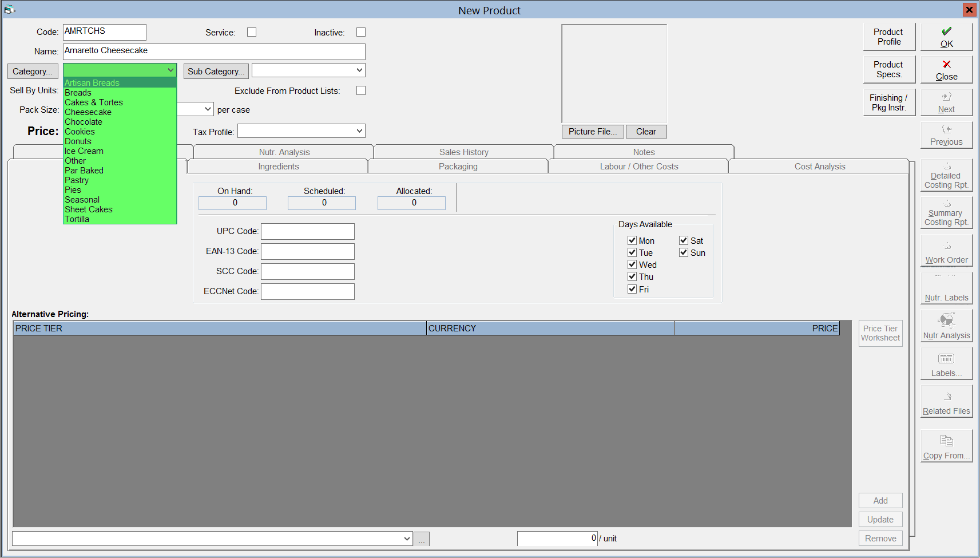Click the Copy From button
Viewport: 980px width, 558px height.
946,446
